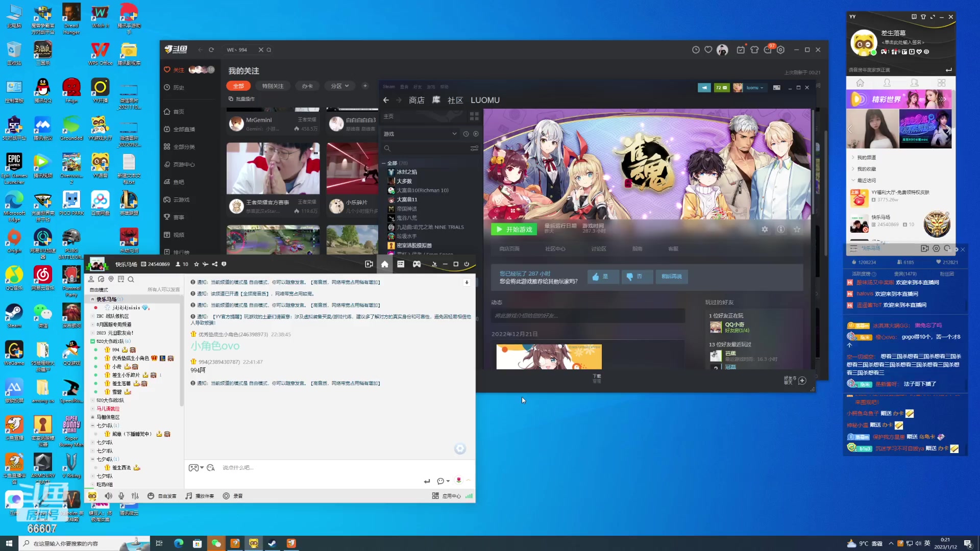Select 马棚休息区 channel in tree
The height and width of the screenshot is (551, 980).
[x=108, y=417]
